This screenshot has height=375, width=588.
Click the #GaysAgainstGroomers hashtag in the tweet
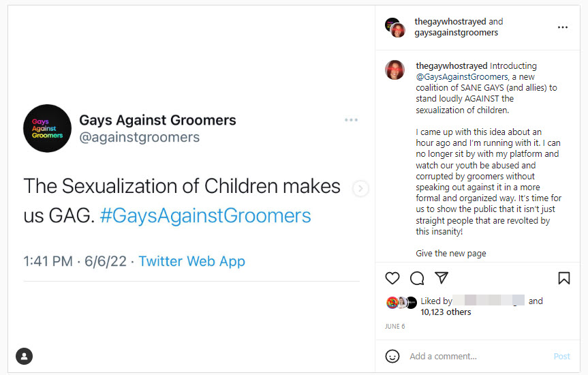point(205,216)
